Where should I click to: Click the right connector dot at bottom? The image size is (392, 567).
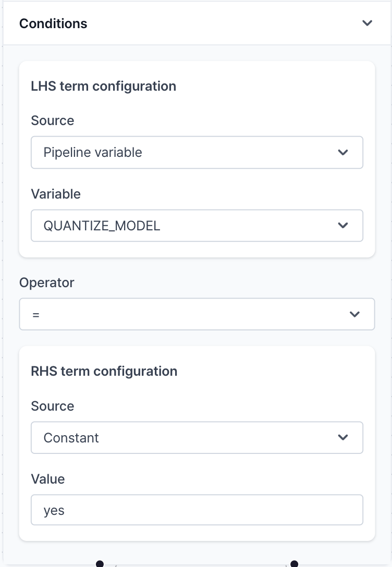click(294, 564)
